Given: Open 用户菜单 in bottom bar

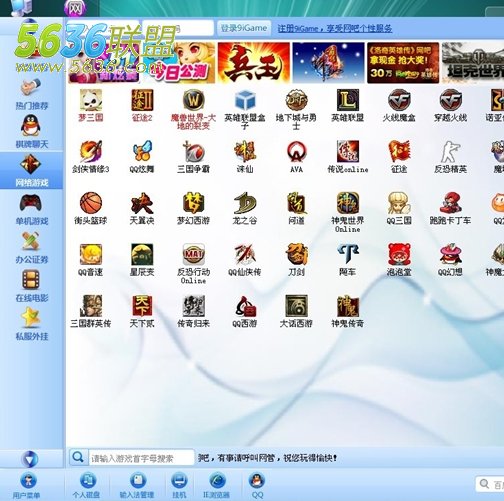Looking at the screenshot, I should click(28, 485).
